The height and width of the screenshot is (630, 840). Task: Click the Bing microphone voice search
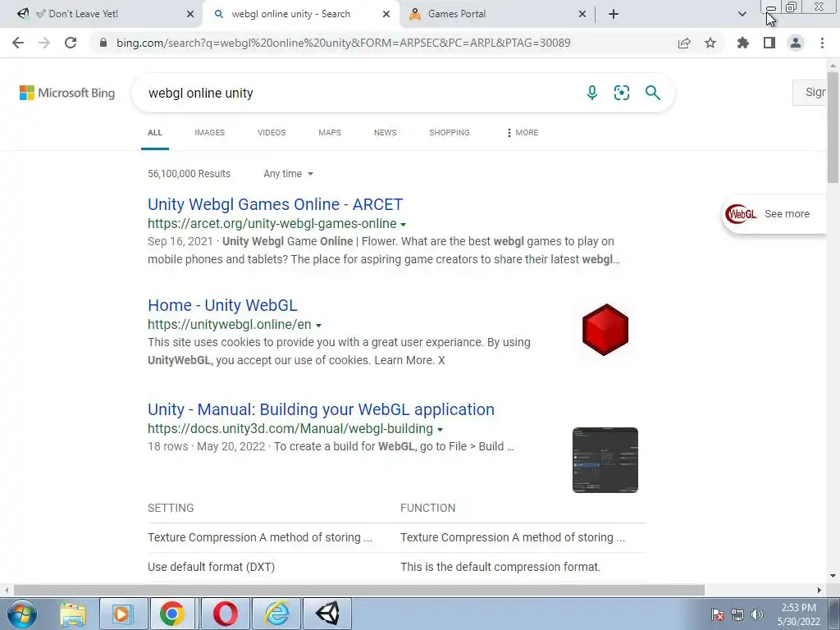(x=592, y=93)
